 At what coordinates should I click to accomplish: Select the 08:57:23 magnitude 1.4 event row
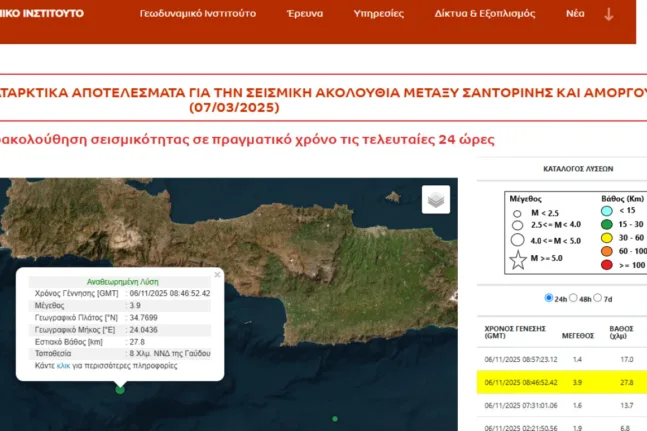pos(560,357)
